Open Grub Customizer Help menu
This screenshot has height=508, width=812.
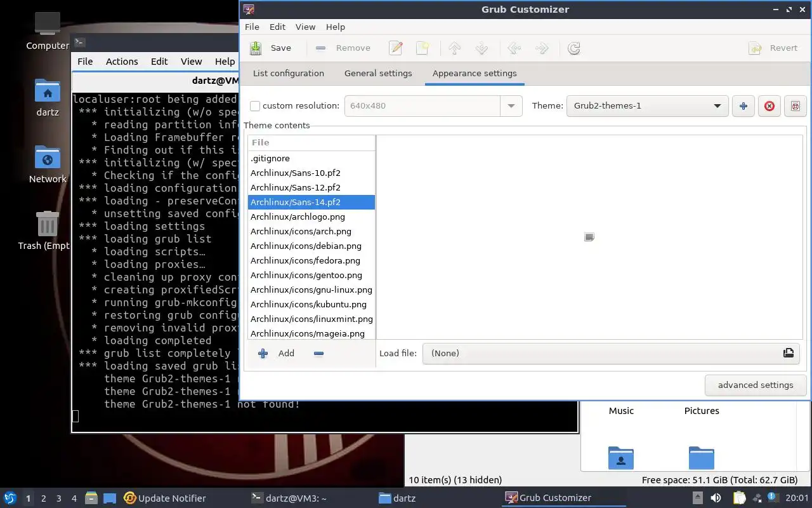coord(336,27)
